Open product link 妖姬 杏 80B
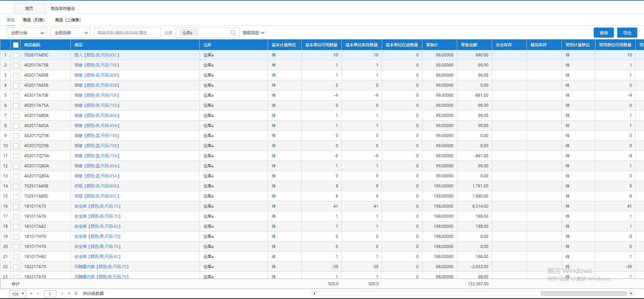Screen dimensions: 644x299 (x=97, y=186)
